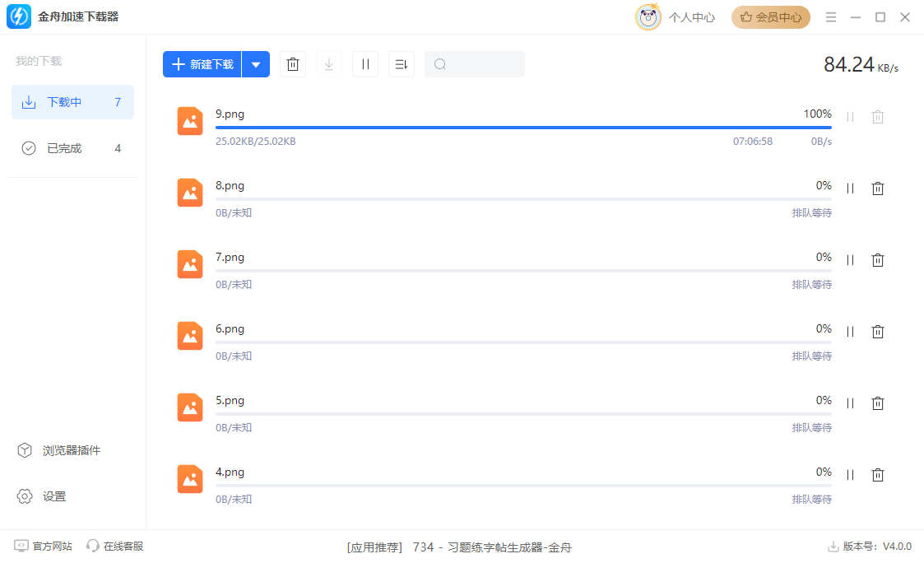Open the delete-all downloads trash icon
Image resolution: width=924 pixels, height=563 pixels.
point(293,63)
